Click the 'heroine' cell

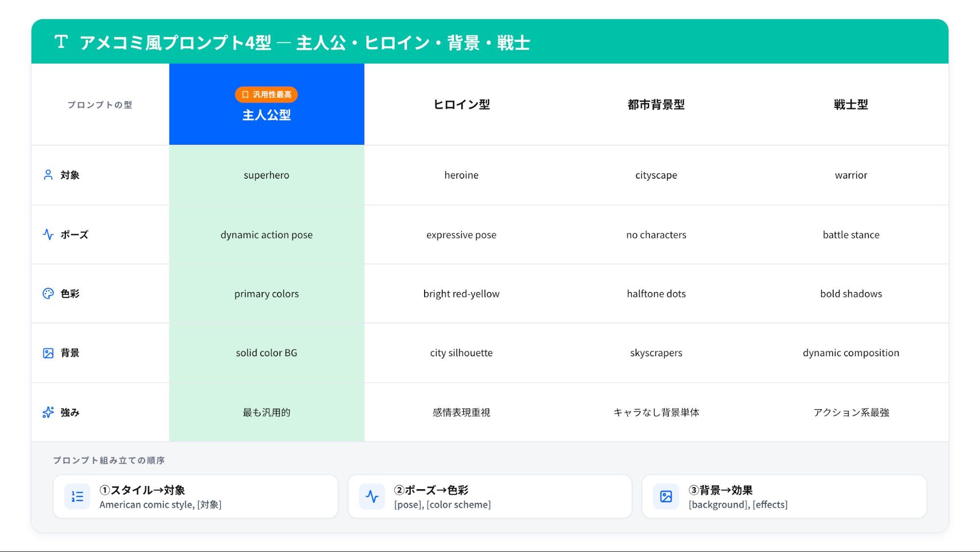tap(461, 175)
